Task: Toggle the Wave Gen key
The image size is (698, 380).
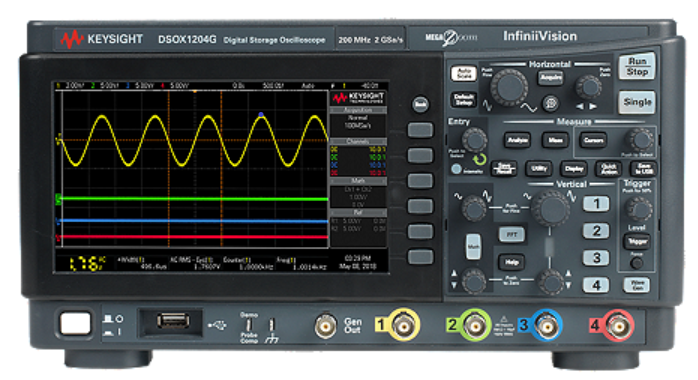Action: tap(637, 285)
